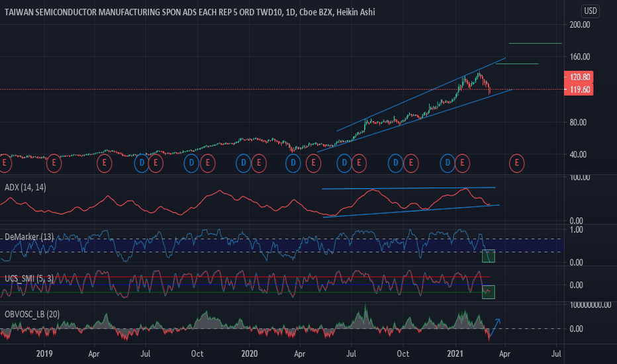
Task: Click the 40.00 price scale value
Action: pos(578,155)
